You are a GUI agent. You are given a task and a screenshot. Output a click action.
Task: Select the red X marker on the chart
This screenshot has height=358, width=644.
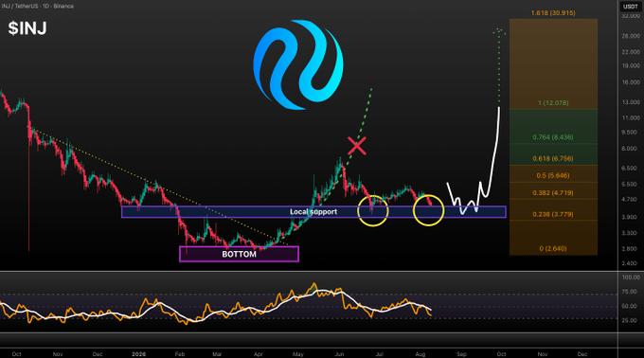pos(356,146)
